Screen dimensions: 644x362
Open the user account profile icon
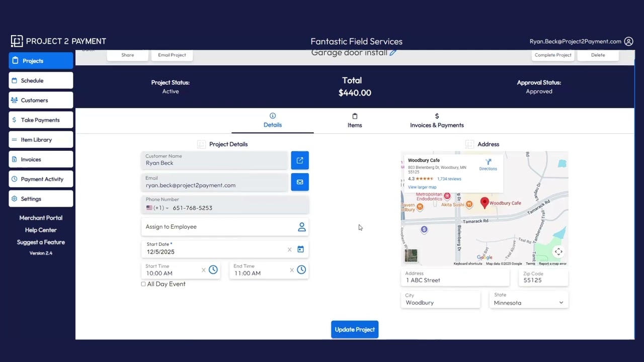[x=628, y=42]
